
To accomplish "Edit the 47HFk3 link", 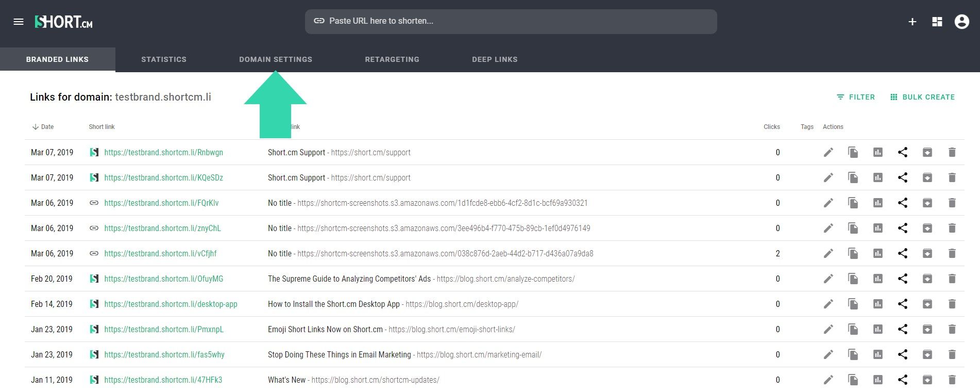I will click(x=828, y=380).
